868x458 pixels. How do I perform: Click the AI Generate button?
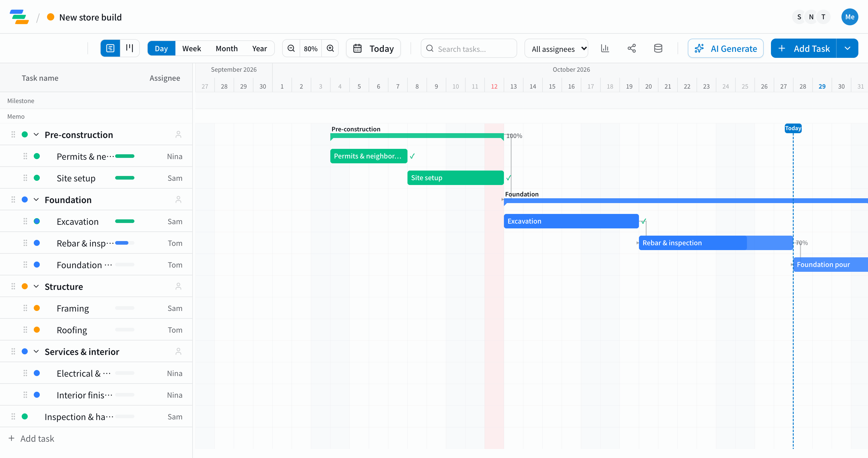(726, 49)
